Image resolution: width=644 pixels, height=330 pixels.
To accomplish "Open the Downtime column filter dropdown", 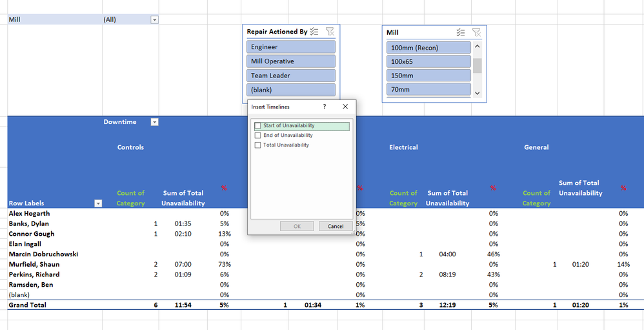I will (154, 122).
